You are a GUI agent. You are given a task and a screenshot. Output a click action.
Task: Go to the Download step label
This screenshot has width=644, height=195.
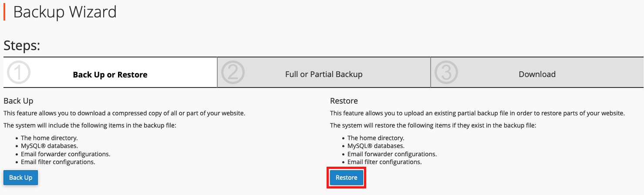(x=537, y=74)
